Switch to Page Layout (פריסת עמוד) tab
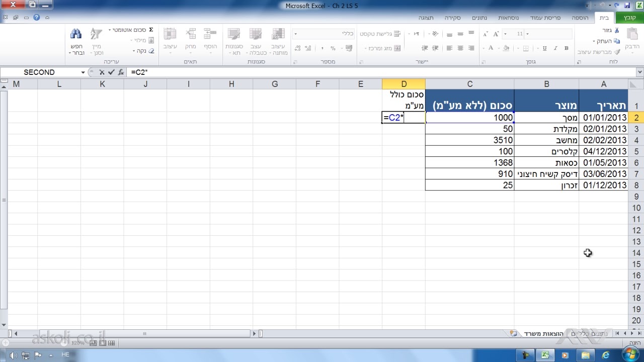This screenshot has width=644, height=362. coord(545,18)
